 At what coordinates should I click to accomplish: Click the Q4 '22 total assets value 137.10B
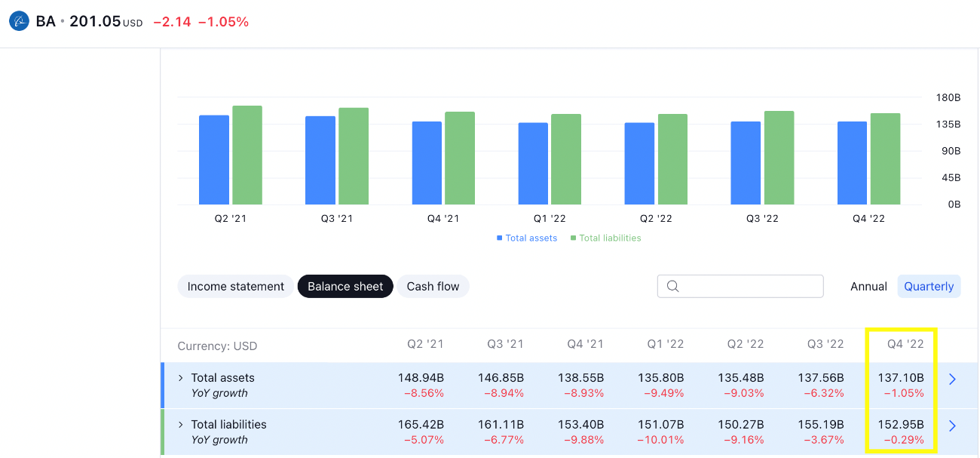point(901,378)
